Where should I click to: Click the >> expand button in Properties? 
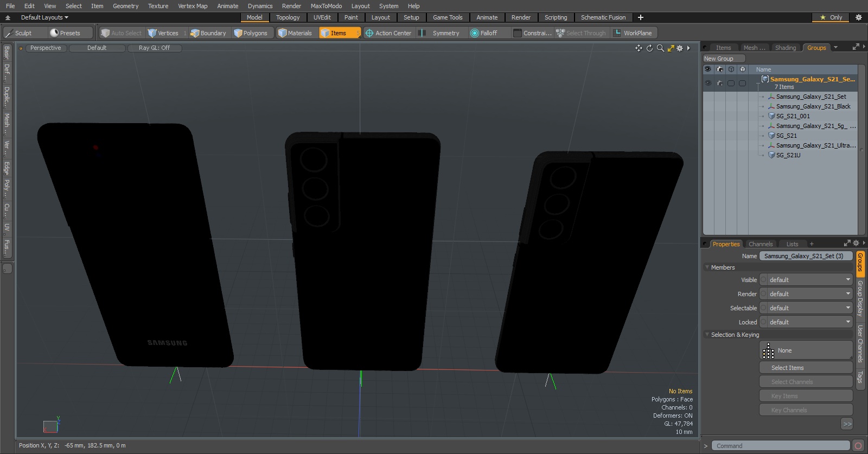tap(847, 424)
